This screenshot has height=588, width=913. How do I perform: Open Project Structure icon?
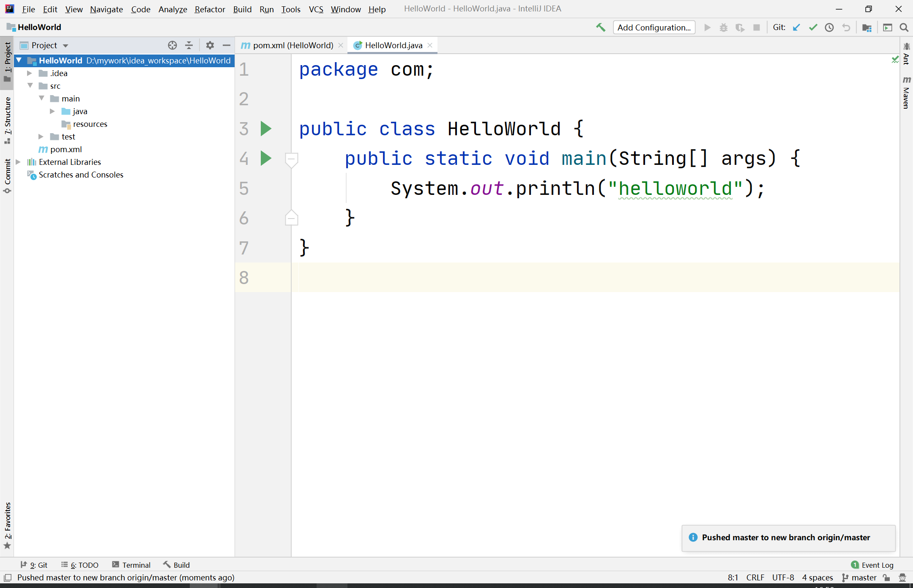click(867, 27)
